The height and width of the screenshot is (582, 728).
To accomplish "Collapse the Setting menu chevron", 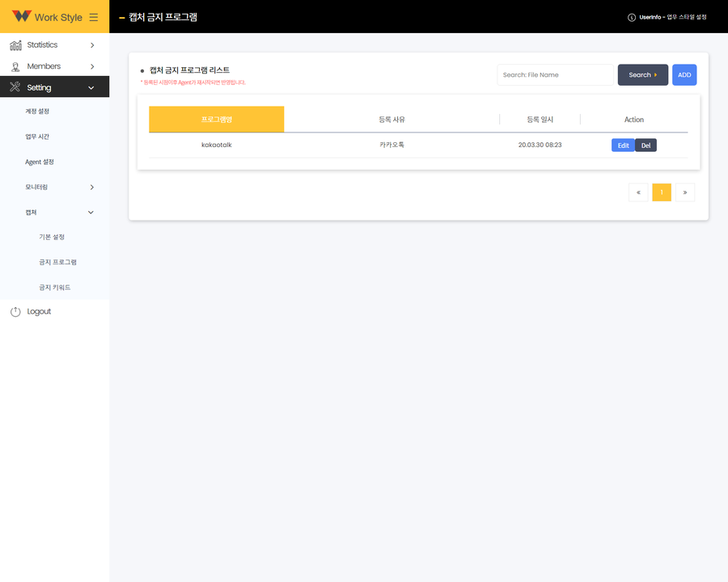I will pos(91,88).
